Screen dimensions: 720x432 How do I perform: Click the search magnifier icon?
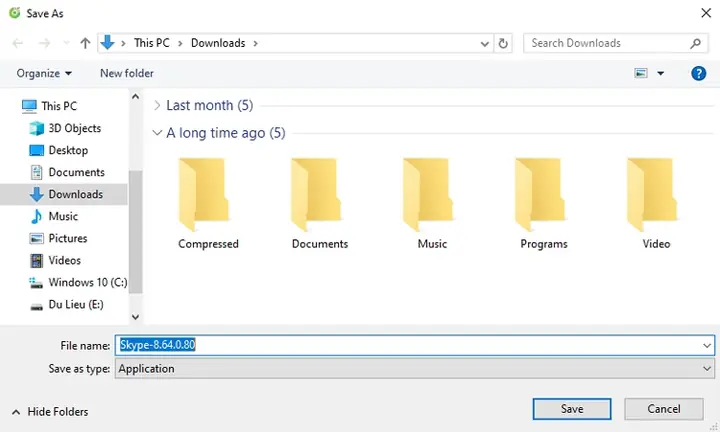[x=696, y=43]
